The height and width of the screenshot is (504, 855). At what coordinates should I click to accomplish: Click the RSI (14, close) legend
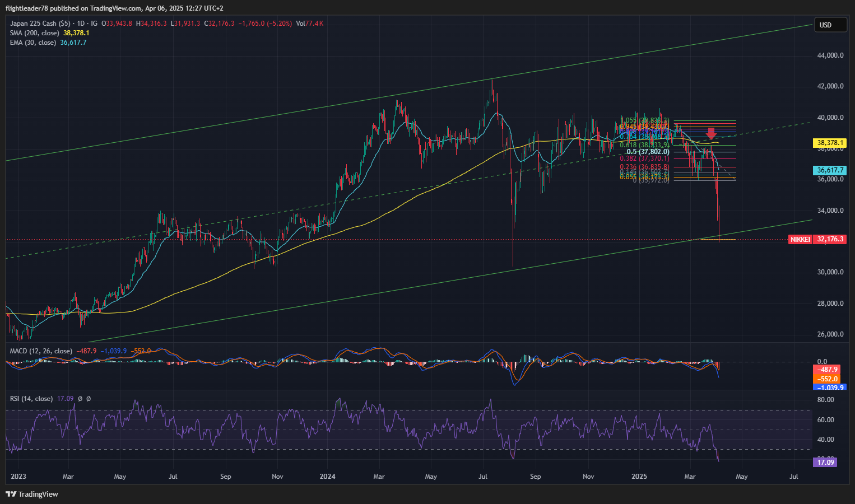click(x=31, y=399)
